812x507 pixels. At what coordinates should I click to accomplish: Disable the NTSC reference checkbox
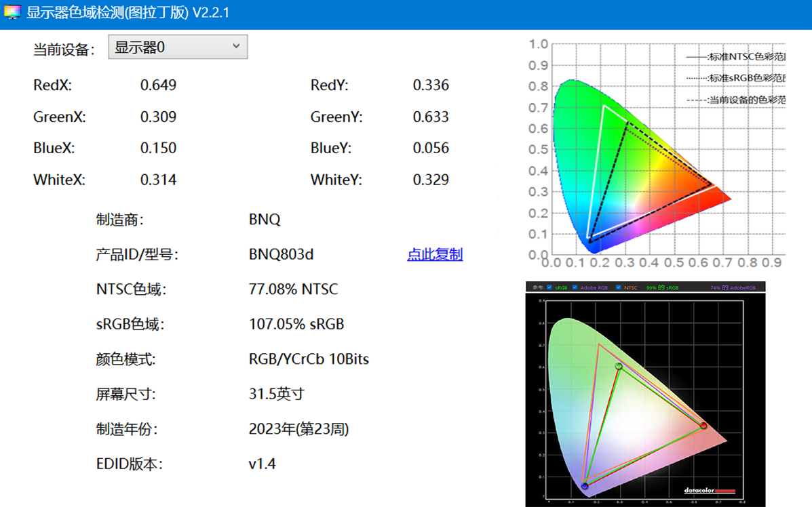pos(619,287)
